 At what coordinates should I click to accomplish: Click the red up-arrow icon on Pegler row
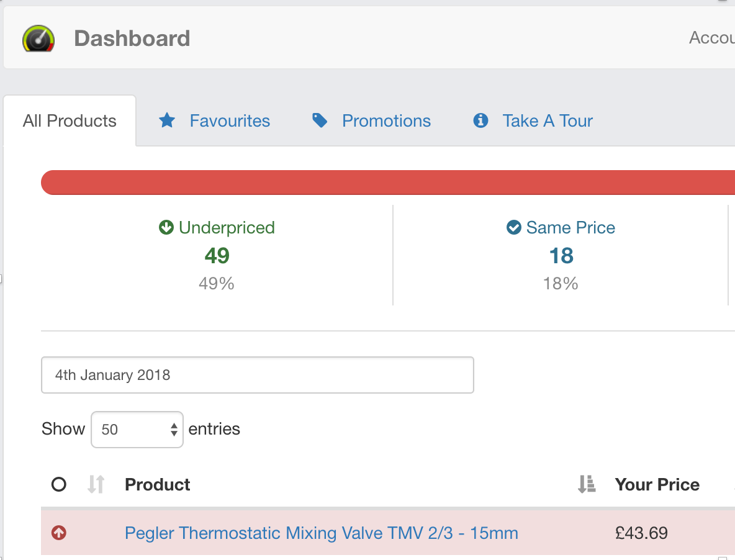[x=59, y=533]
